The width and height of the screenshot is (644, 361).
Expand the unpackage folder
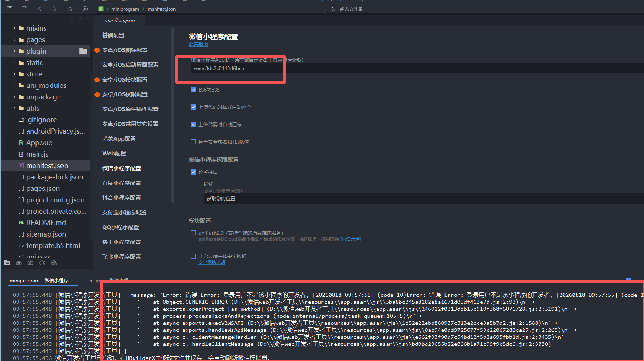tap(14, 97)
